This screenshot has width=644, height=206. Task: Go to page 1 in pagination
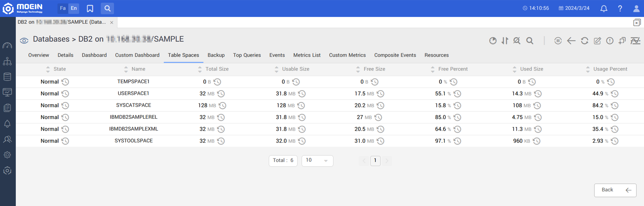click(x=375, y=161)
